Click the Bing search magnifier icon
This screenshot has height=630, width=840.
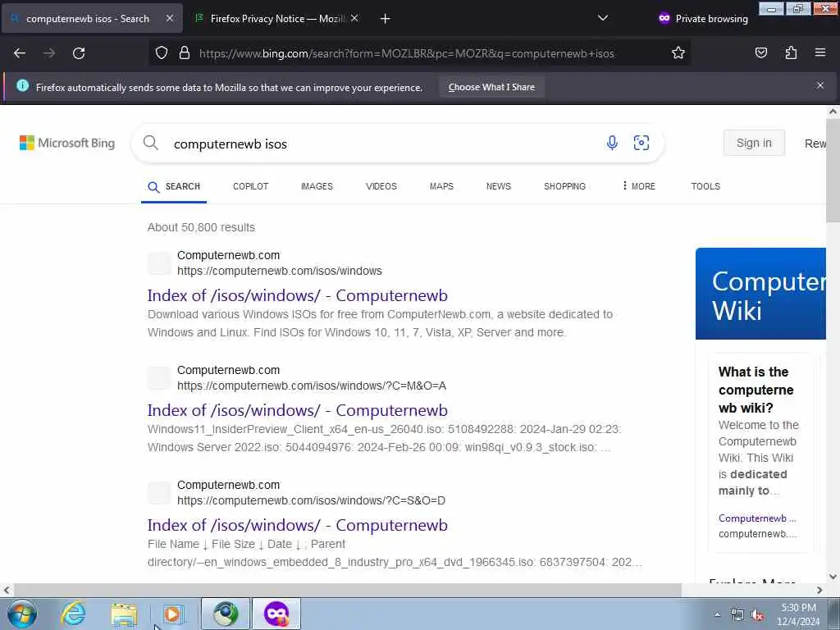151,143
